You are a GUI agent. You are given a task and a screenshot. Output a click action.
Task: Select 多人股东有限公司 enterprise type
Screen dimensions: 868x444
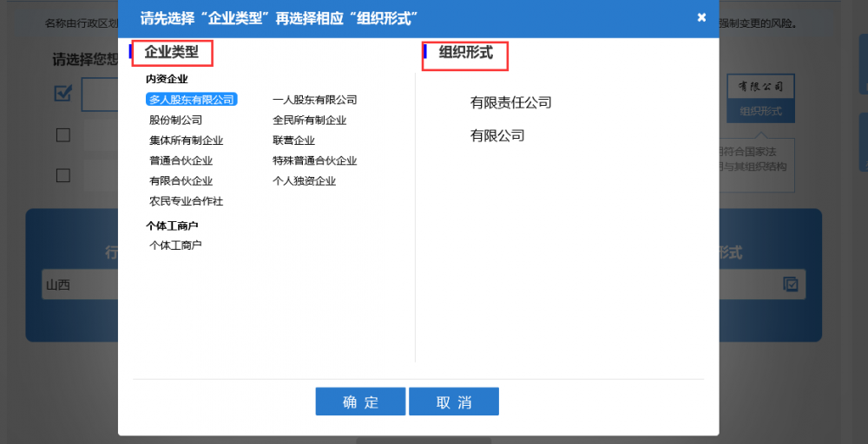pos(192,100)
